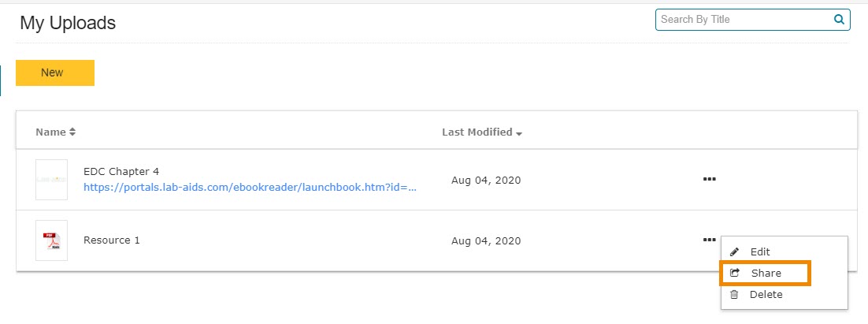Select the EDC Chapter 4 title
The height and width of the screenshot is (324, 868).
[121, 172]
